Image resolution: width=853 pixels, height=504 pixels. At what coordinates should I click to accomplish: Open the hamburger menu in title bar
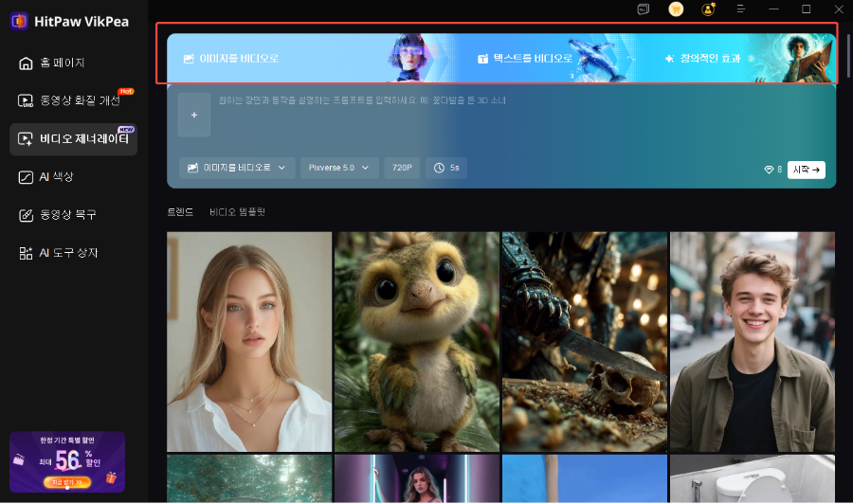[741, 9]
